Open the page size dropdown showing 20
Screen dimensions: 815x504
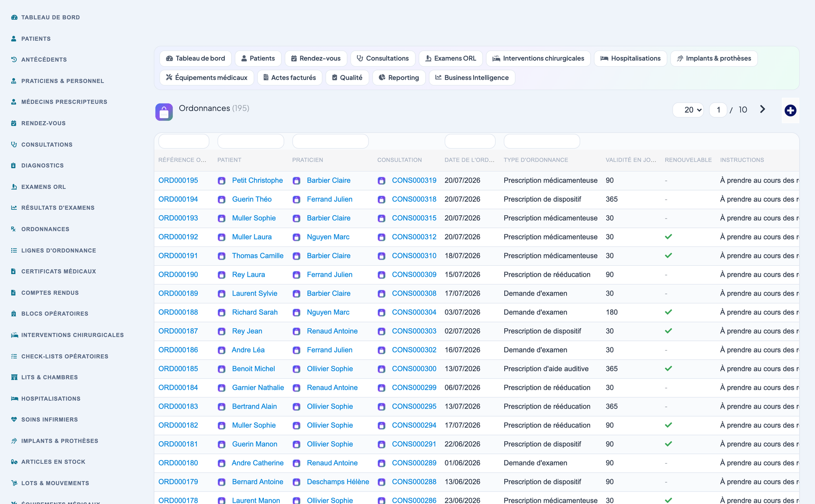pos(688,110)
